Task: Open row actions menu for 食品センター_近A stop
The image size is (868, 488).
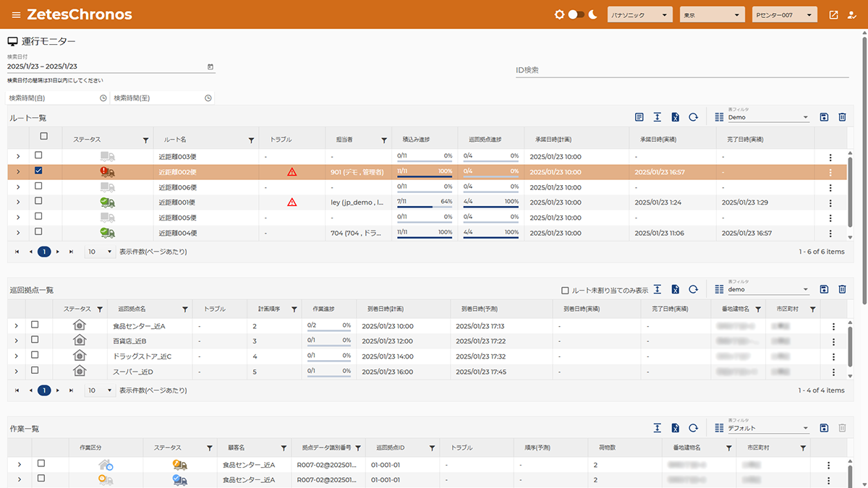Action: pyautogui.click(x=833, y=327)
